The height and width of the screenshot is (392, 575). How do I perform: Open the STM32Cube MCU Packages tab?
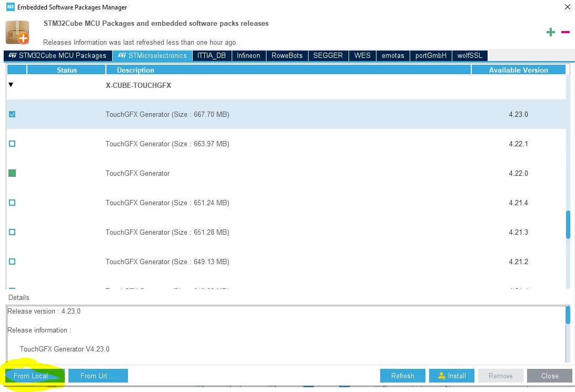click(x=57, y=56)
